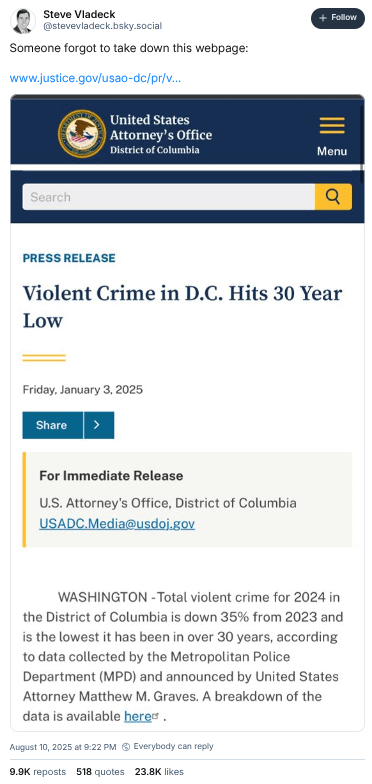
Task: Click the PRESS RELEASE category label
Action: tap(69, 258)
